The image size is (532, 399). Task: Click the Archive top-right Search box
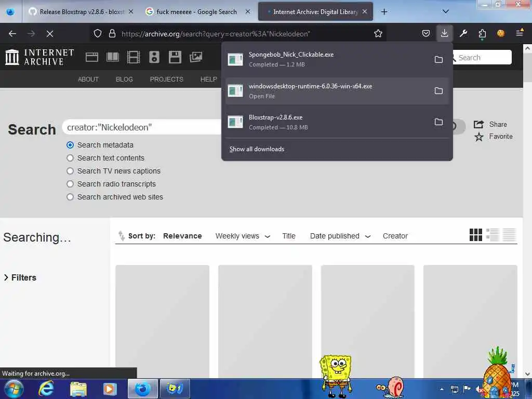(482, 57)
